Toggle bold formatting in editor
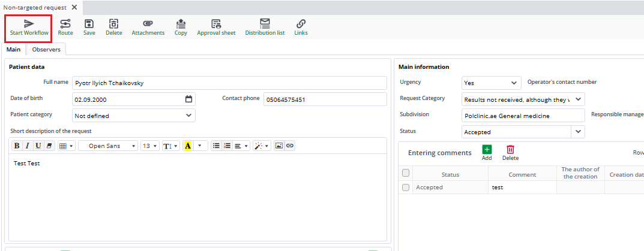The image size is (644, 251). click(17, 146)
